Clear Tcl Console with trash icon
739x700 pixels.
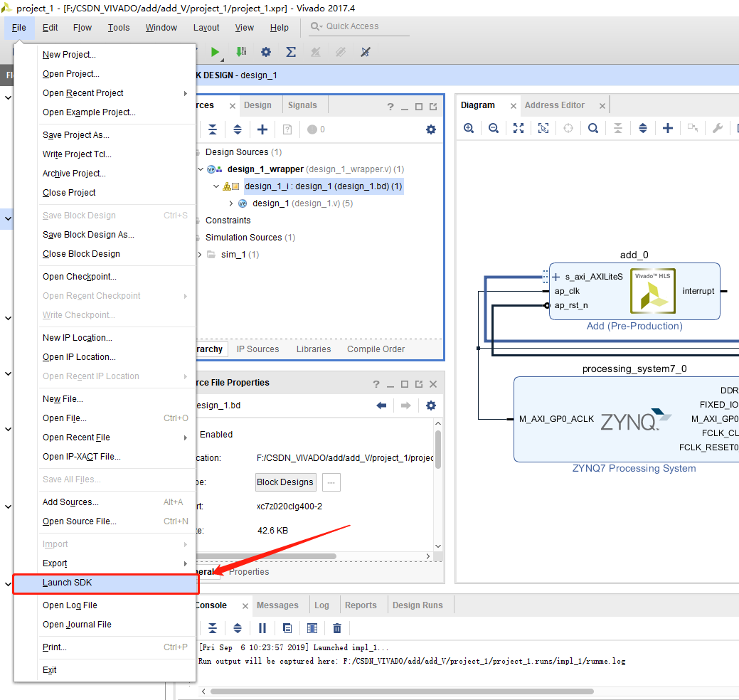pyautogui.click(x=337, y=628)
